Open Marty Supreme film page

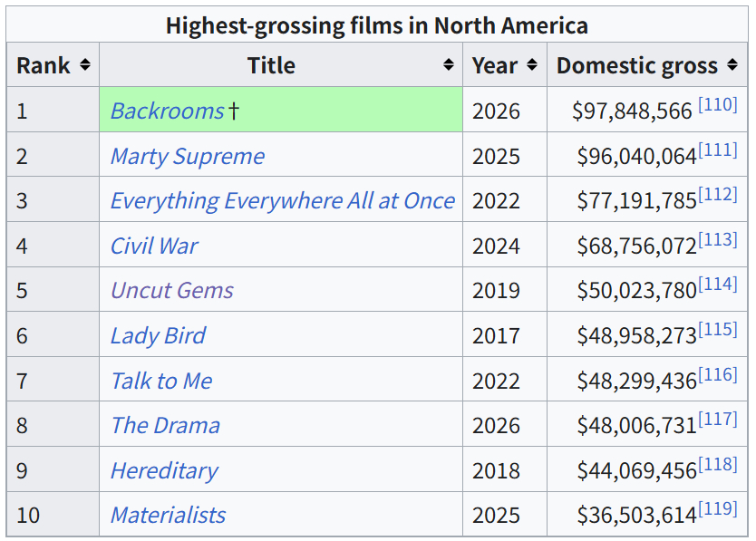click(x=188, y=156)
